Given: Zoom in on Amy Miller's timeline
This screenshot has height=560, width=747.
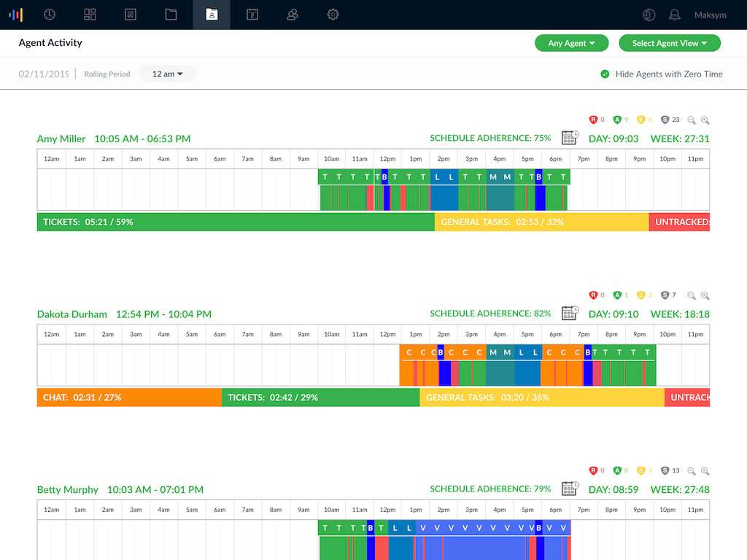Looking at the screenshot, I should click(705, 120).
